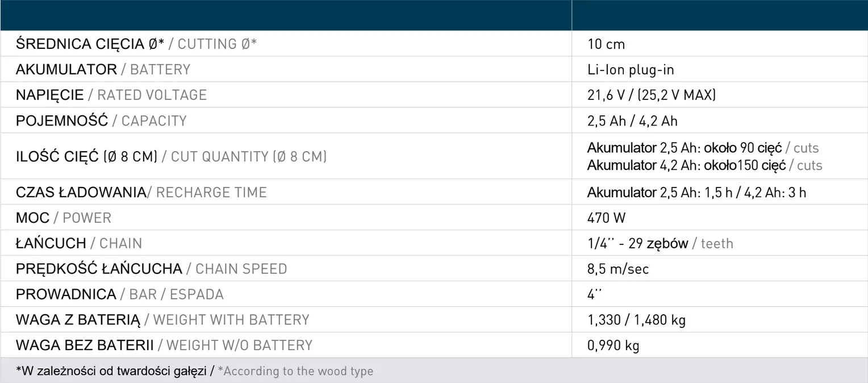Select the Li-Ion plug-in value
Viewport: 868px width, 383px height.
point(631,70)
